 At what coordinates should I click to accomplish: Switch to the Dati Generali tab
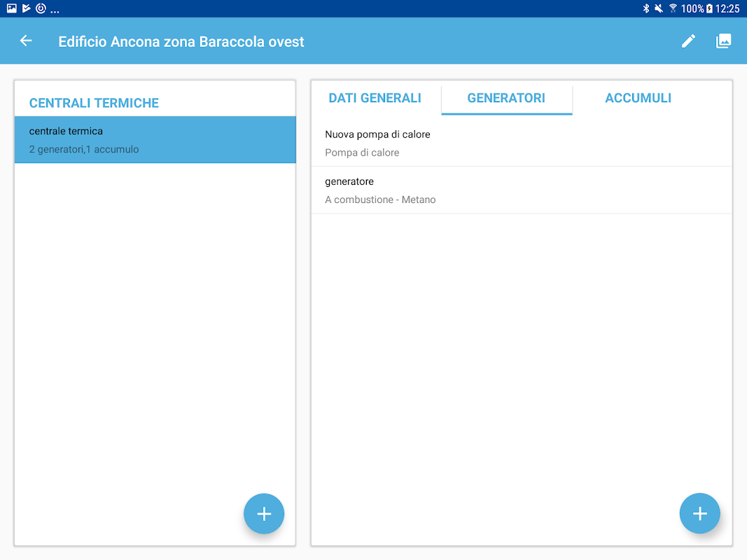[375, 98]
